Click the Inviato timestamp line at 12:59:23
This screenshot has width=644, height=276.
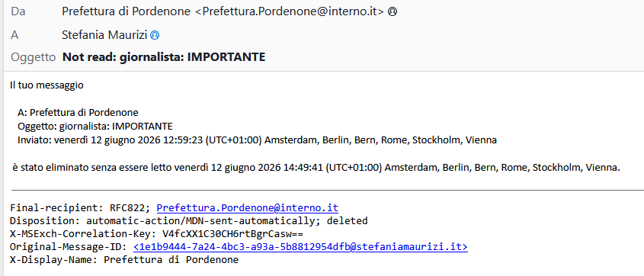coord(257,140)
